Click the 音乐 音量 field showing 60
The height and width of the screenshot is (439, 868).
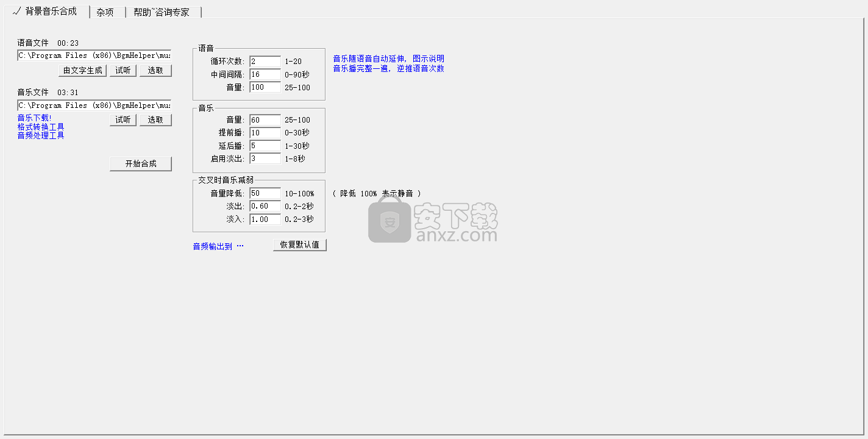point(265,120)
